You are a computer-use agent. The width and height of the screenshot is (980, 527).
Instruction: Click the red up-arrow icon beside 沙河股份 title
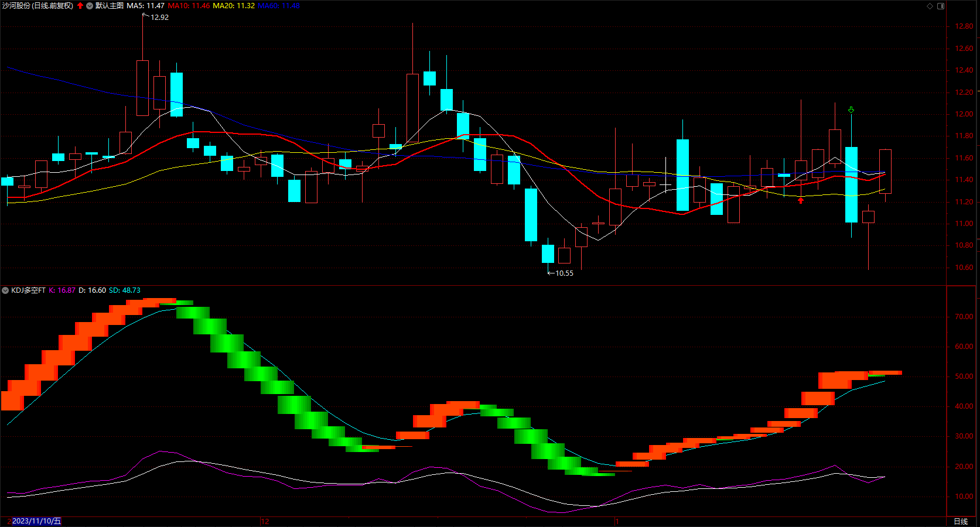click(80, 6)
